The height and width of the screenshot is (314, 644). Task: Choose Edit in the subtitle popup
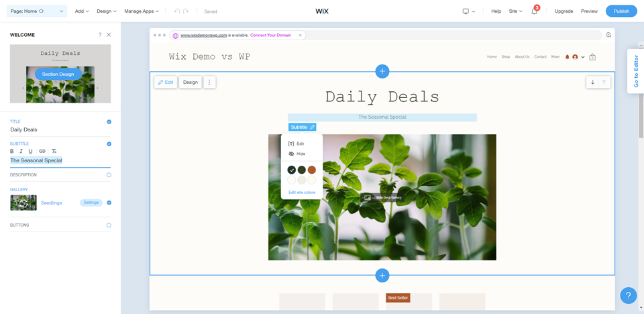click(297, 144)
